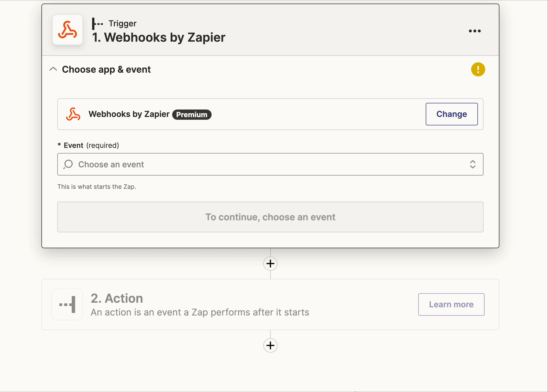The height and width of the screenshot is (392, 548).
Task: Click the This is what starts the Zap text
Action: click(x=97, y=187)
